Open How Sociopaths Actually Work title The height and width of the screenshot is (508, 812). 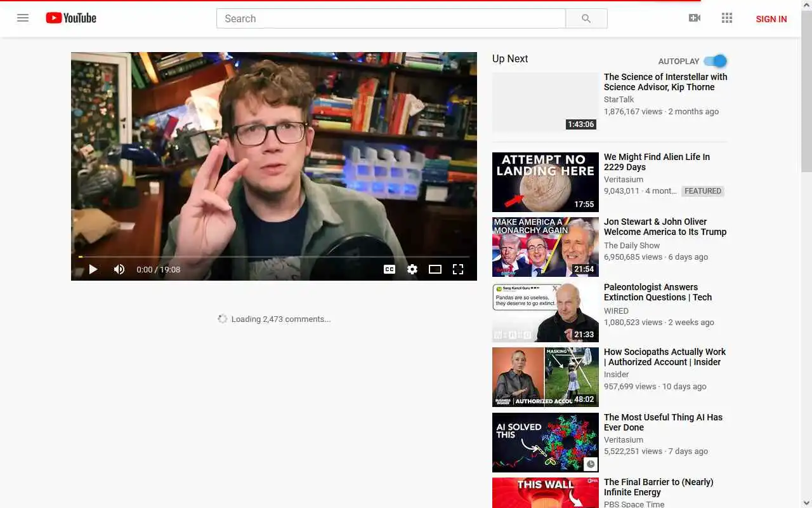[665, 357]
